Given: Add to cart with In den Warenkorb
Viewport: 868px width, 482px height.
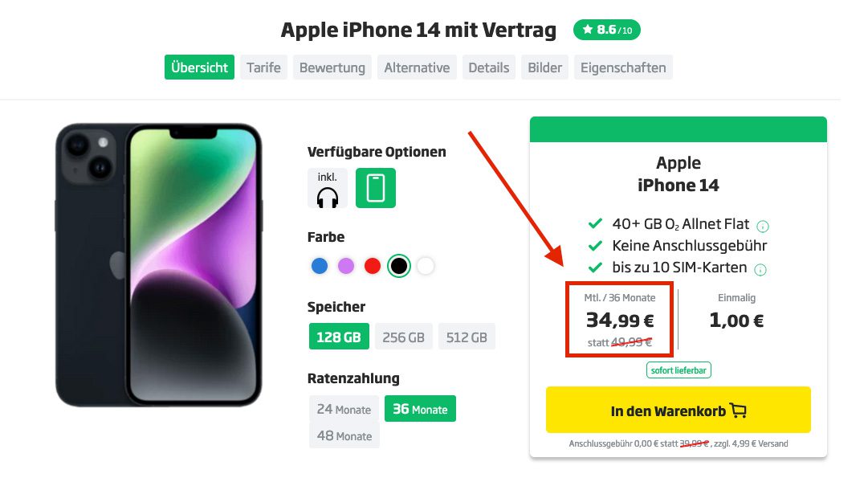Looking at the screenshot, I should tap(679, 411).
